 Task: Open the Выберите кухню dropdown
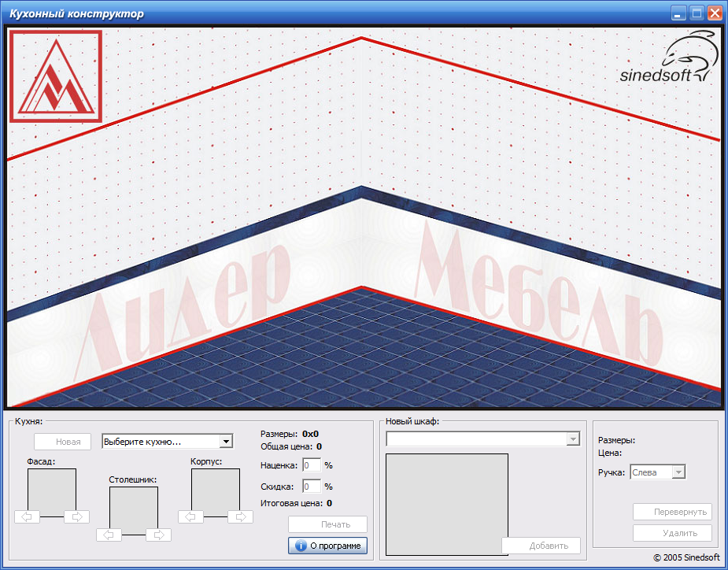168,442
